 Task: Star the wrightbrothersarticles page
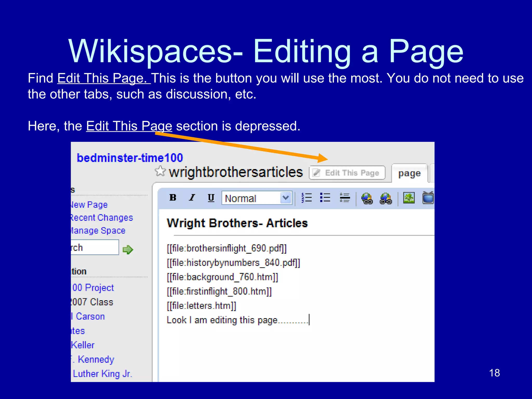pyautogui.click(x=160, y=171)
